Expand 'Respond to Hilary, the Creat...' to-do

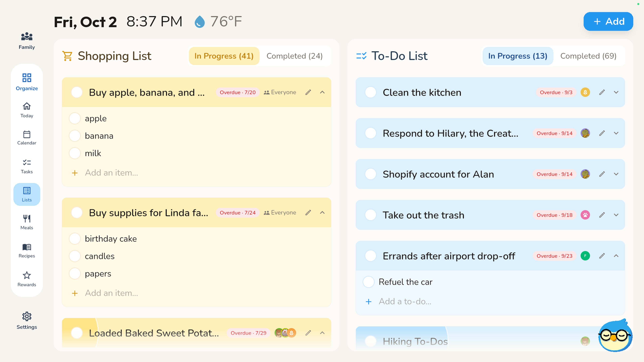tap(616, 133)
